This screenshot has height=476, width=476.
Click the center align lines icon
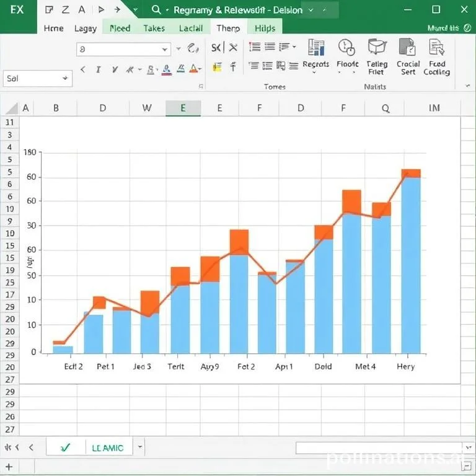[270, 46]
